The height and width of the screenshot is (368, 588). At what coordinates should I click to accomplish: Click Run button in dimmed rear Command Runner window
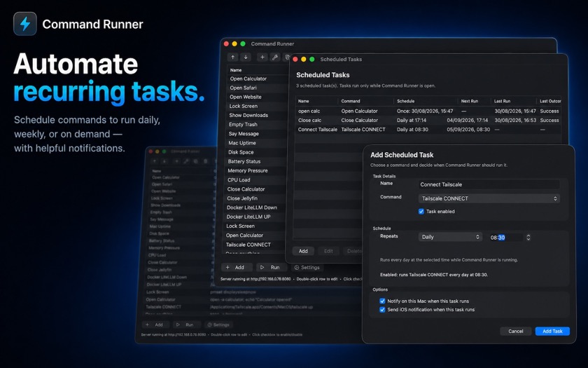185,325
